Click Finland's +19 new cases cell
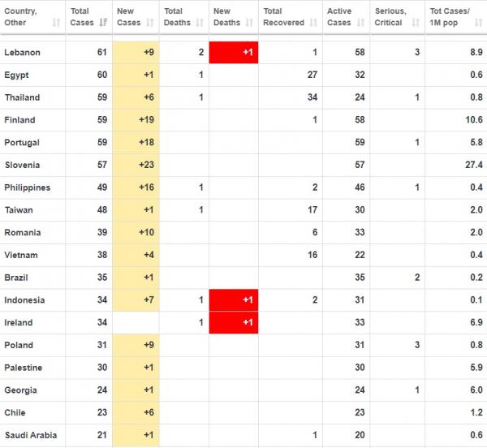The image size is (487, 448). pos(136,120)
